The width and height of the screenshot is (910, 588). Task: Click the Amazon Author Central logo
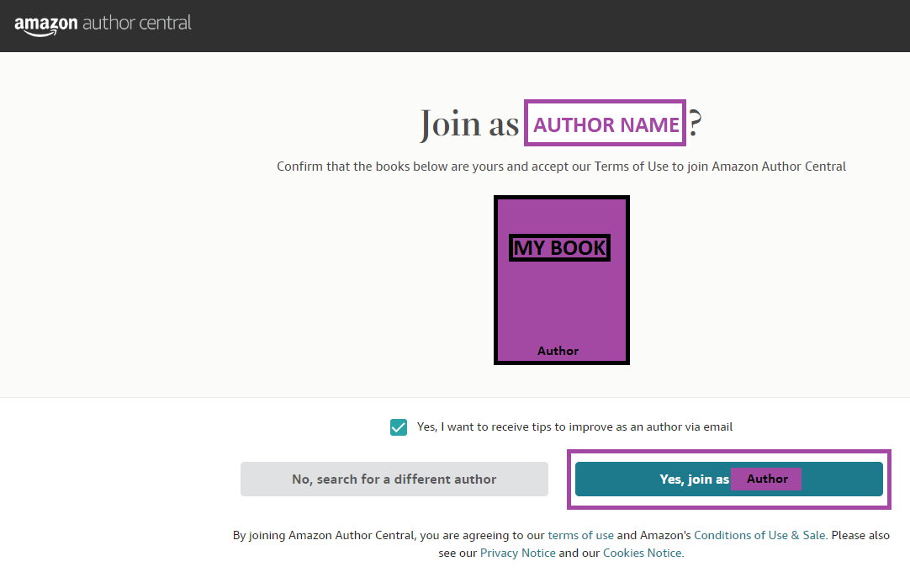click(x=103, y=25)
